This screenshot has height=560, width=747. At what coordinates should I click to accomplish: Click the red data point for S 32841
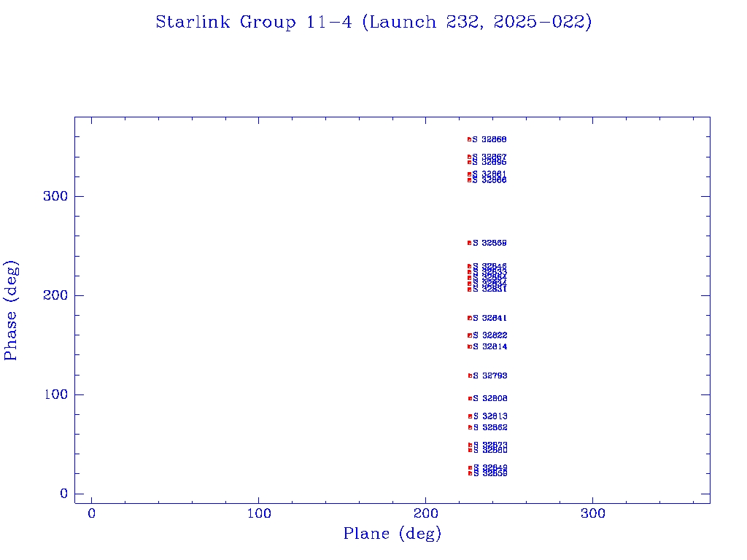click(470, 318)
